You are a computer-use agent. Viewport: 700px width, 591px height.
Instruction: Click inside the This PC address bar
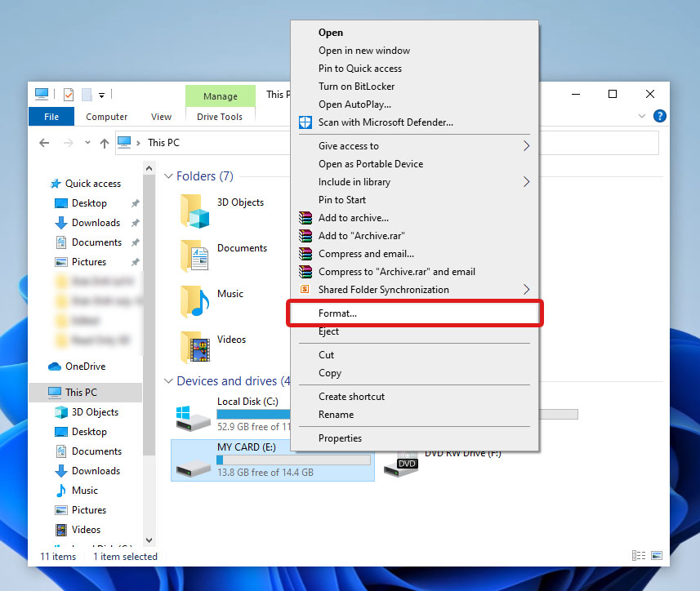(245, 142)
